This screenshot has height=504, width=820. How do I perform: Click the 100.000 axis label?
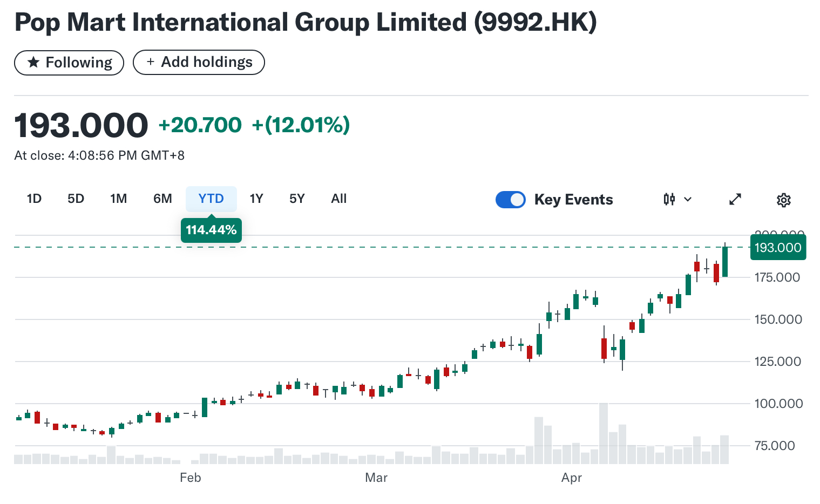click(778, 404)
